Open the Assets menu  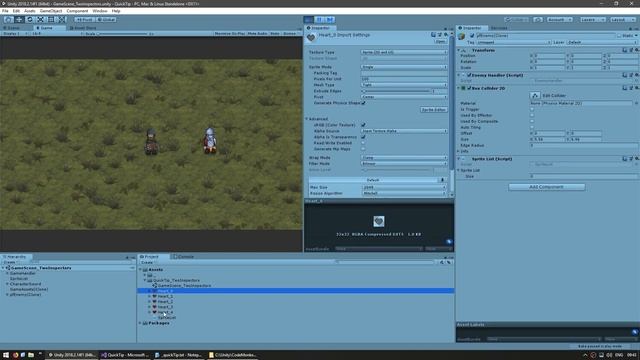pyautogui.click(x=29, y=11)
